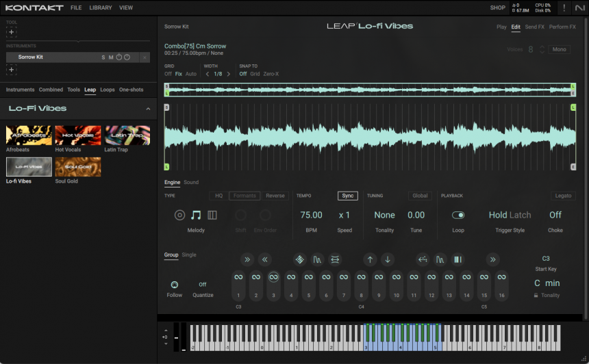Select sample pad 12 loop icon

431,277
